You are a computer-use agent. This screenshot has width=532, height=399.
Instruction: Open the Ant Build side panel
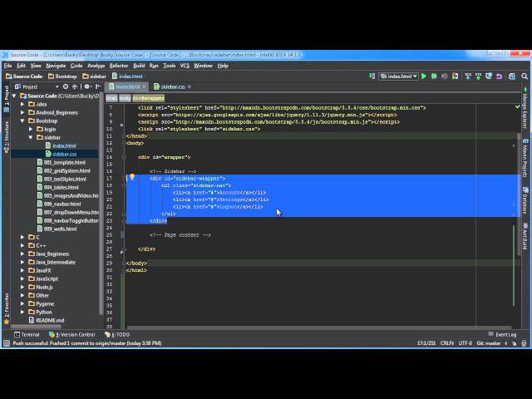tap(525, 236)
